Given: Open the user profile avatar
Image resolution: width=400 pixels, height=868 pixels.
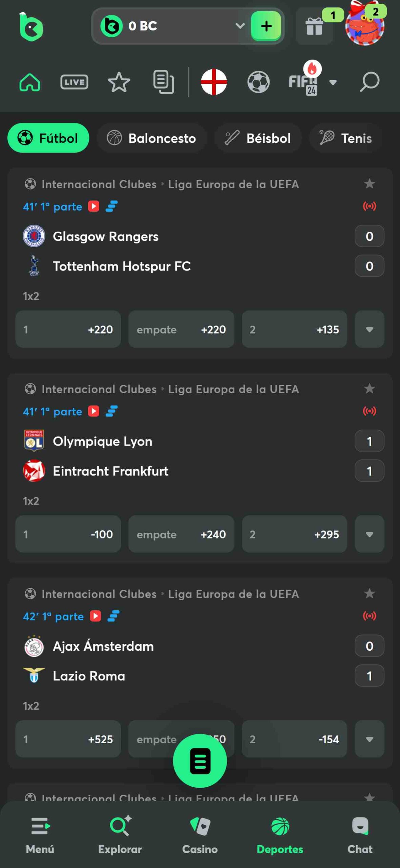Looking at the screenshot, I should click(365, 26).
